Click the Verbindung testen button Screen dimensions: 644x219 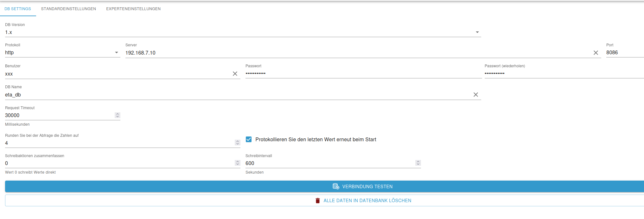[324, 186]
